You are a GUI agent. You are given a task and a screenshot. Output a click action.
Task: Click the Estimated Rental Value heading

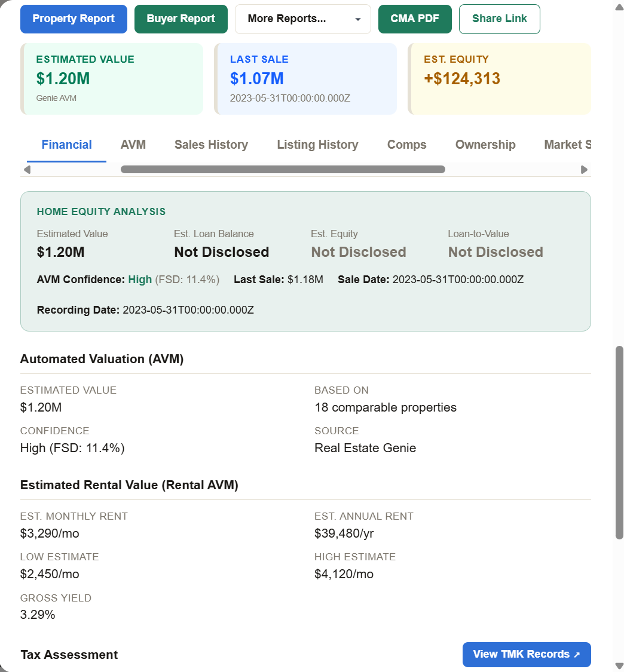point(129,485)
